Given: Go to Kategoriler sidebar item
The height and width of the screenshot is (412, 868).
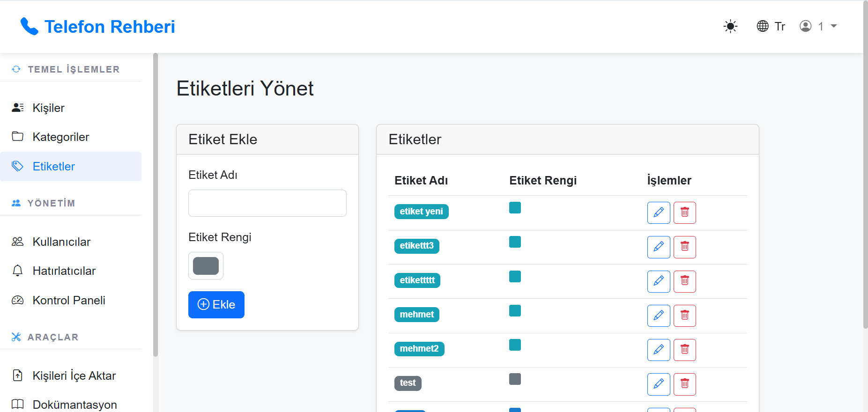Looking at the screenshot, I should pyautogui.click(x=60, y=137).
